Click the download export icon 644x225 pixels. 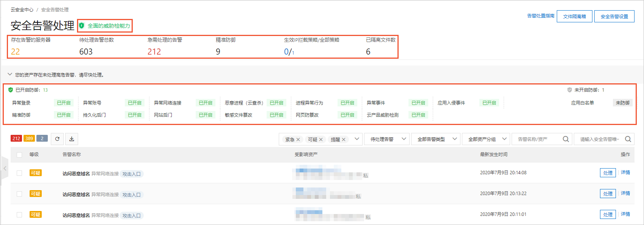(72, 139)
